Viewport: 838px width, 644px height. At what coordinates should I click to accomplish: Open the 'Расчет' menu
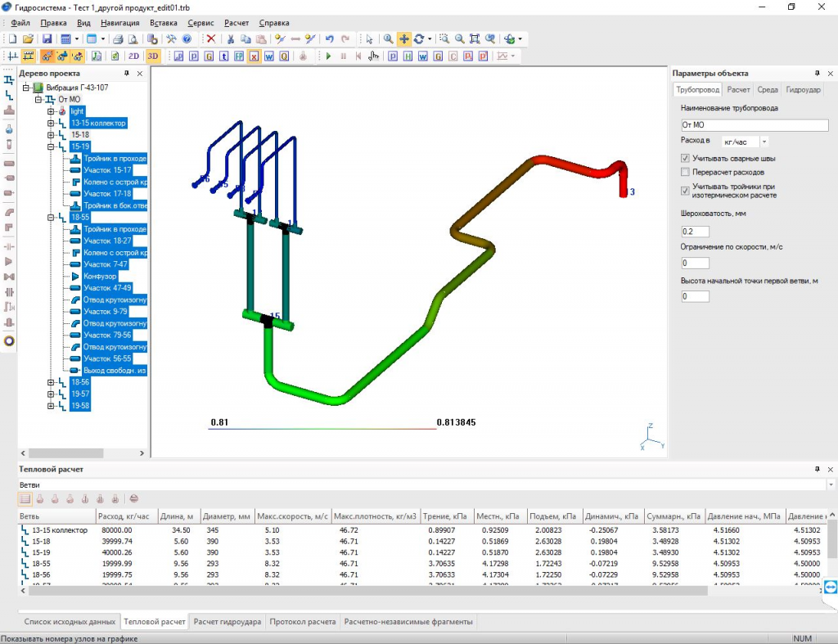point(236,23)
